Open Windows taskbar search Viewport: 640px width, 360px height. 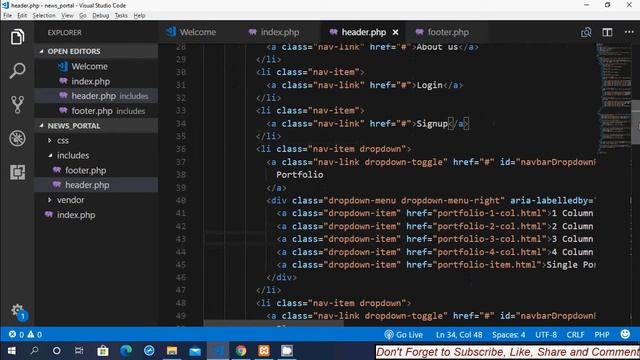tap(34, 351)
